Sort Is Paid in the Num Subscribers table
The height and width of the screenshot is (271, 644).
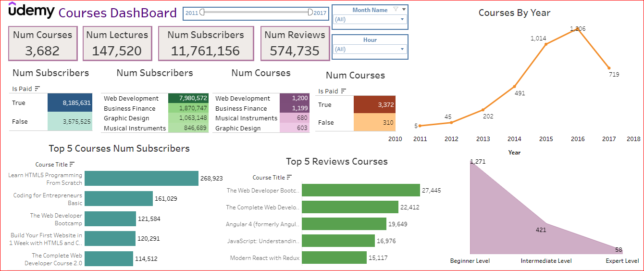coord(37,89)
